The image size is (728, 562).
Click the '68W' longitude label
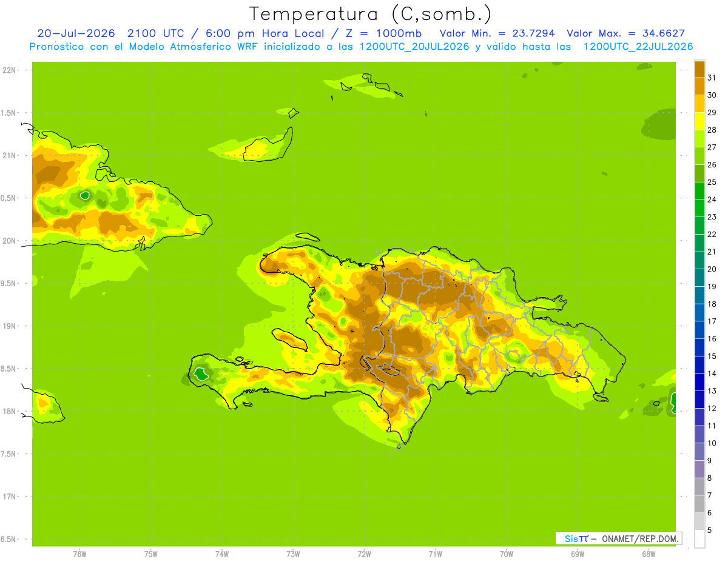coord(649,554)
